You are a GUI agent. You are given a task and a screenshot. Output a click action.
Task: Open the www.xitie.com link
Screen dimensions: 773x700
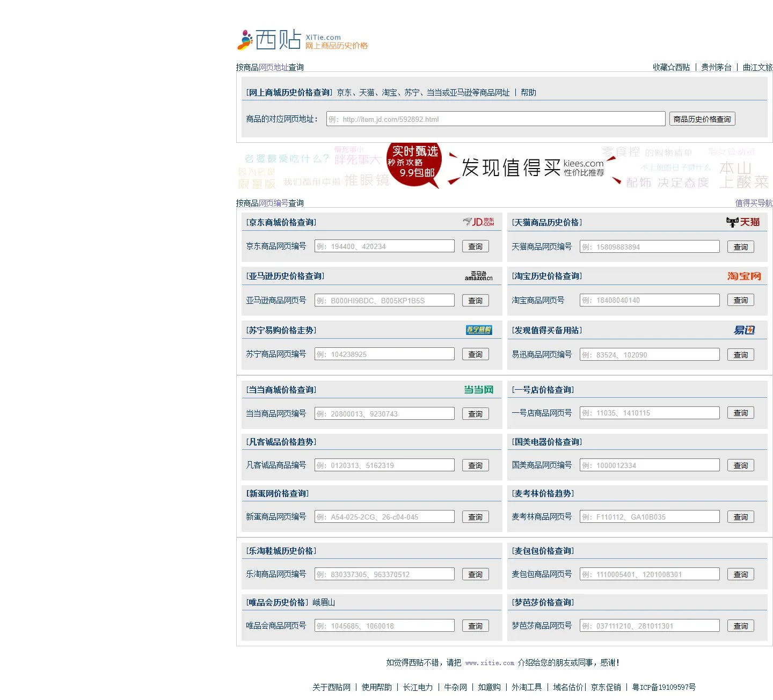pos(490,663)
